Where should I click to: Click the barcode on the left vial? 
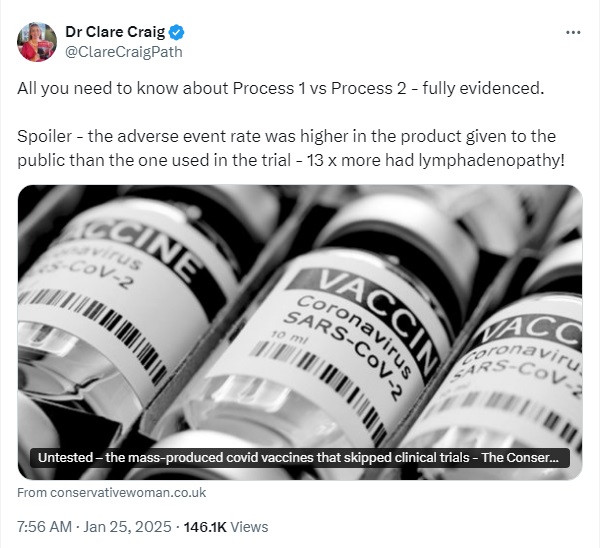[92, 328]
